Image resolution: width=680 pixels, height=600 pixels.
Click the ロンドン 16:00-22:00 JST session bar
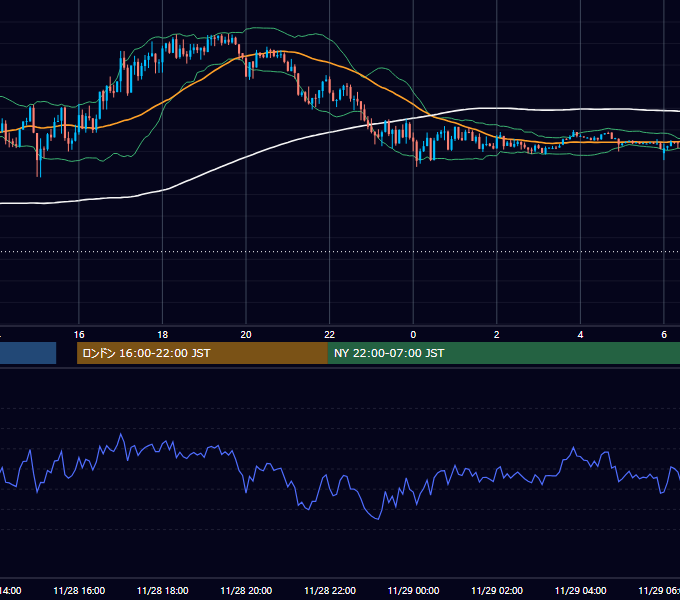(202, 353)
